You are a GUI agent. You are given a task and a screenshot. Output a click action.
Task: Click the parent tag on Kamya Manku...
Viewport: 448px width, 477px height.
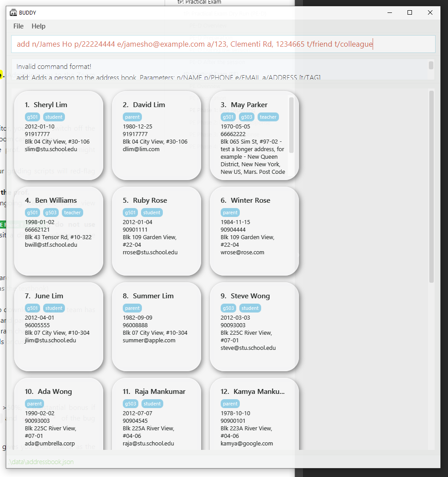pos(230,403)
